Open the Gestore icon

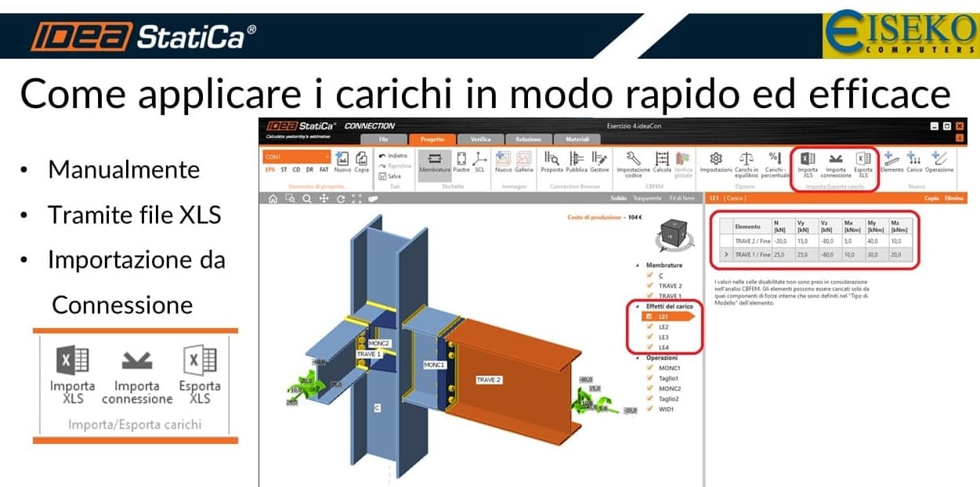pos(599,161)
